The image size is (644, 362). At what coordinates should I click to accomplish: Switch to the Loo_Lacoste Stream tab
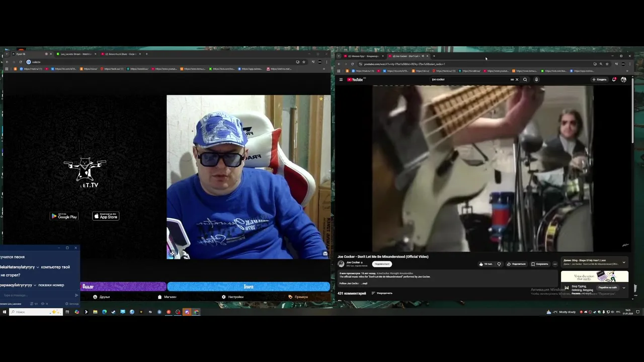(x=75, y=54)
